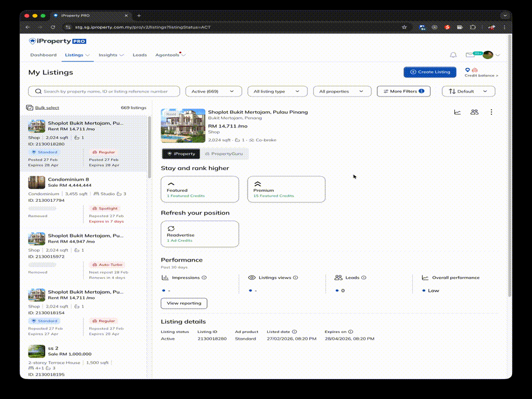Click the iProperty PRO logo
Screen dimensions: 532x399
[57, 41]
